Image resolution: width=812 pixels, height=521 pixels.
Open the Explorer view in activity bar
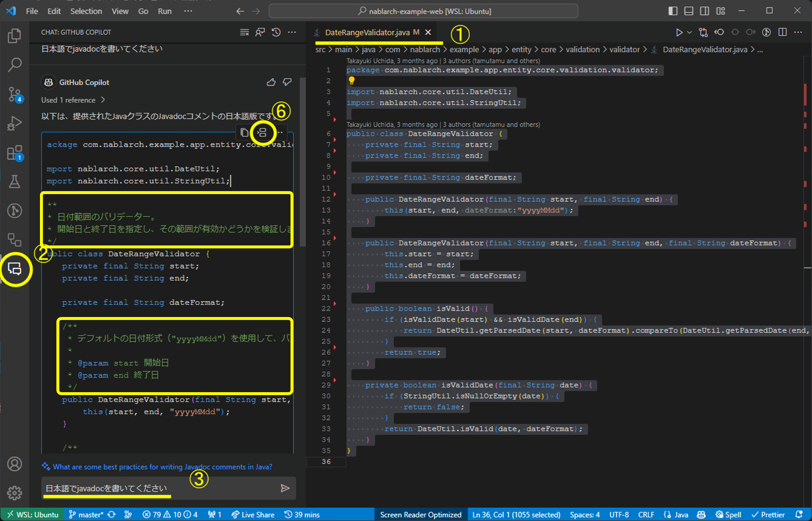tap(14, 36)
